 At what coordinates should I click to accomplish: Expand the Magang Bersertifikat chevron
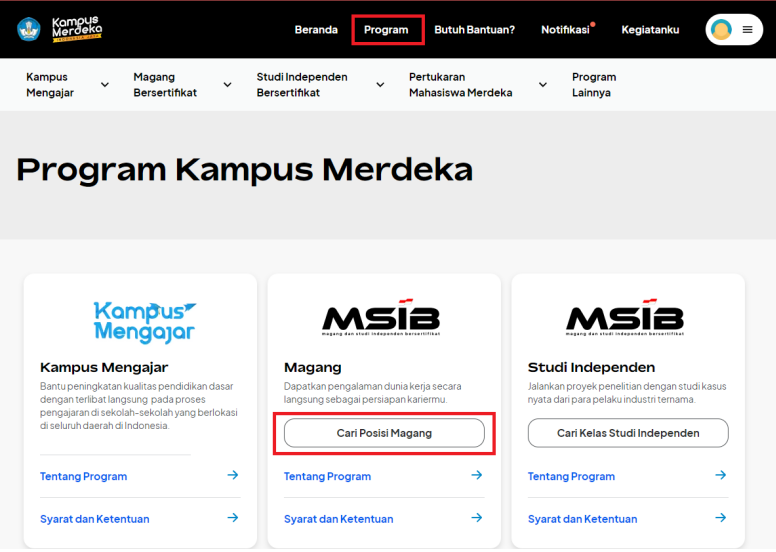228,85
